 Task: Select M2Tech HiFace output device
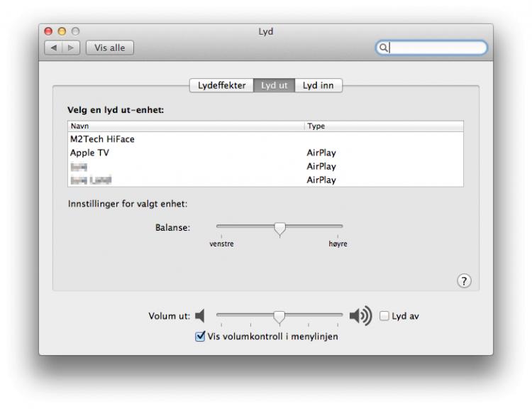click(x=265, y=139)
